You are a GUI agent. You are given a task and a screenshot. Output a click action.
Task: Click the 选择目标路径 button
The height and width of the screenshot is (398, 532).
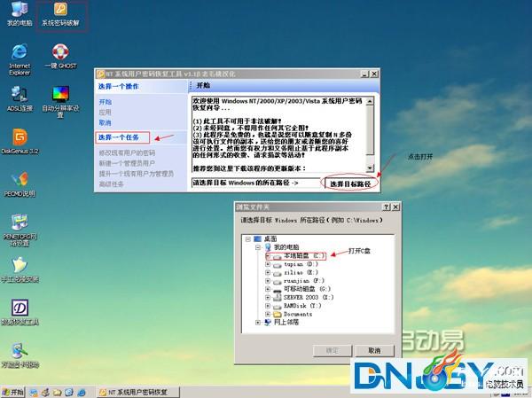point(350,183)
